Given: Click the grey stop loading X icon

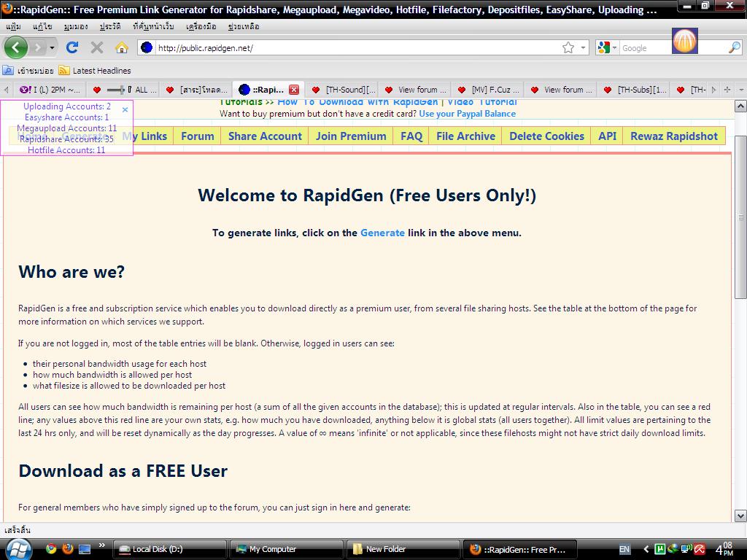Looking at the screenshot, I should [x=97, y=47].
